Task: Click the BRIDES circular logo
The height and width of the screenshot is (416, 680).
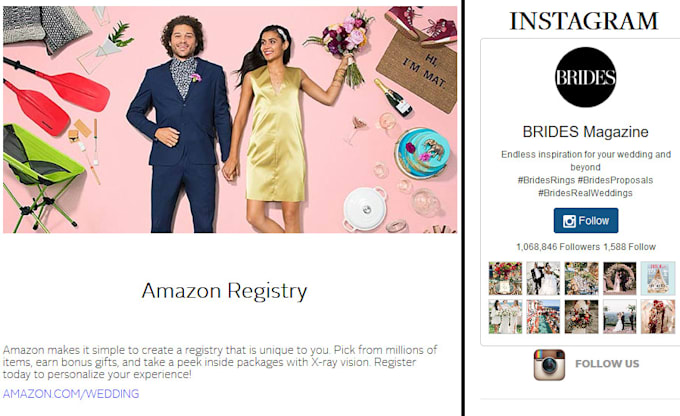Action: (585, 77)
